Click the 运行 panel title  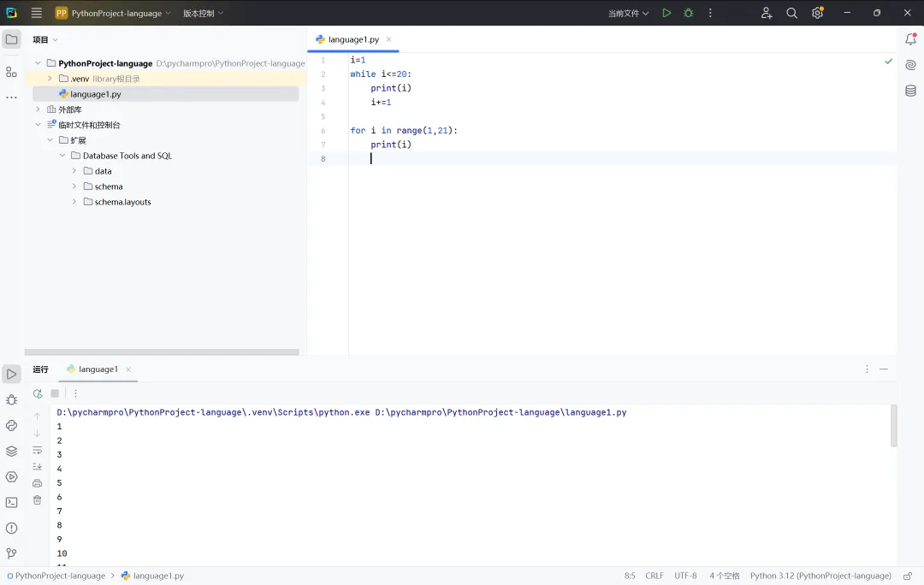pos(41,369)
